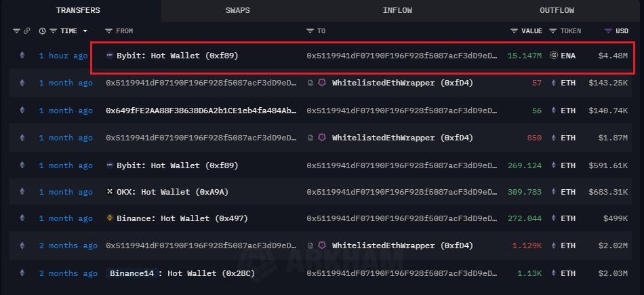This screenshot has height=295, width=644.
Task: Toggle the TOKEN column filter
Action: 553,31
